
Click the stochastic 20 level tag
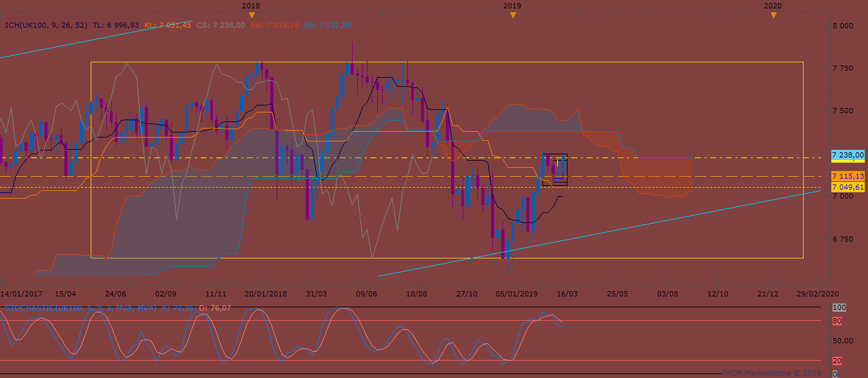(x=836, y=361)
